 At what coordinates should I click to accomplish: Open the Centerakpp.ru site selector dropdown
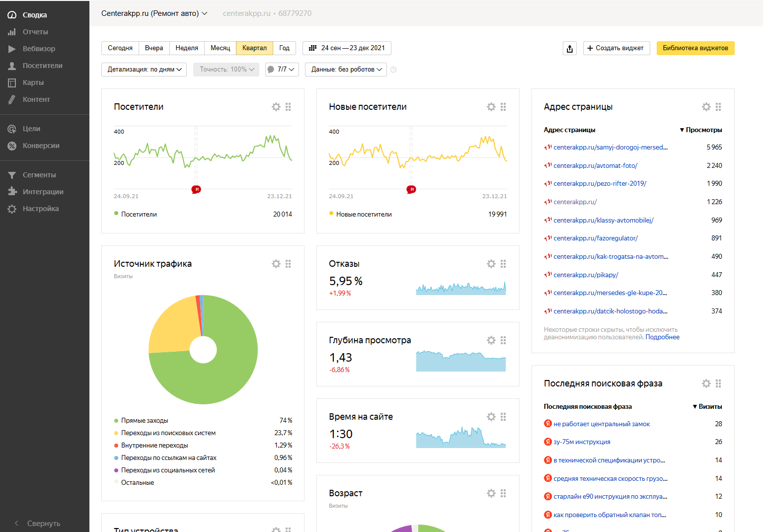pos(154,13)
